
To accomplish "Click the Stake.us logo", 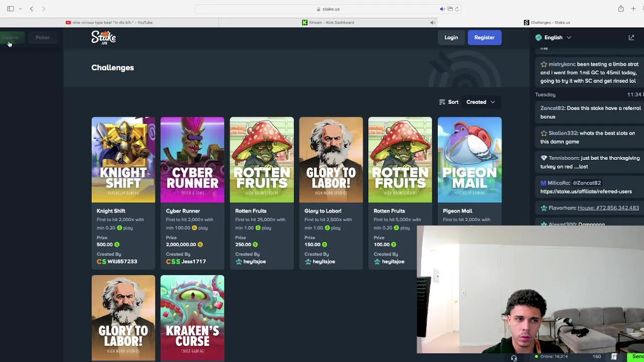I will tap(104, 37).
